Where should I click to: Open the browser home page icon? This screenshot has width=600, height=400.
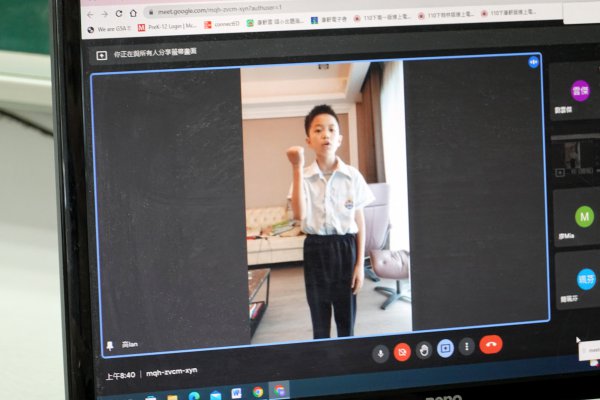[x=133, y=13]
